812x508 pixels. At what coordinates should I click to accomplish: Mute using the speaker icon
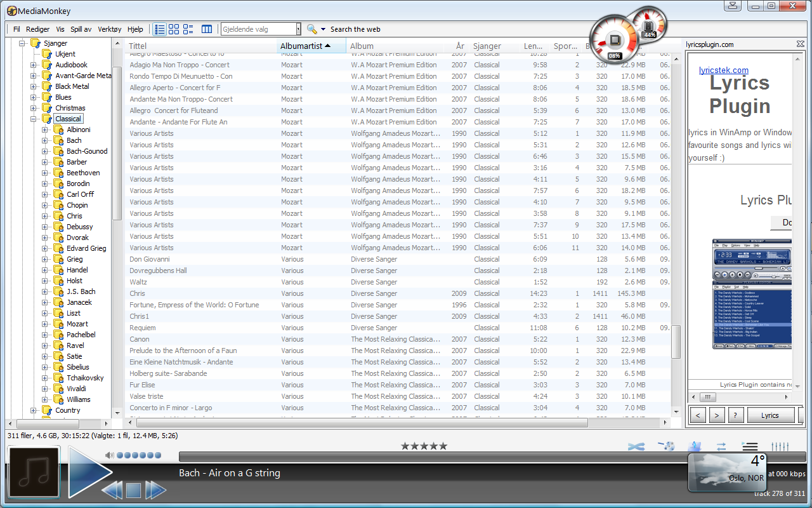click(x=110, y=455)
